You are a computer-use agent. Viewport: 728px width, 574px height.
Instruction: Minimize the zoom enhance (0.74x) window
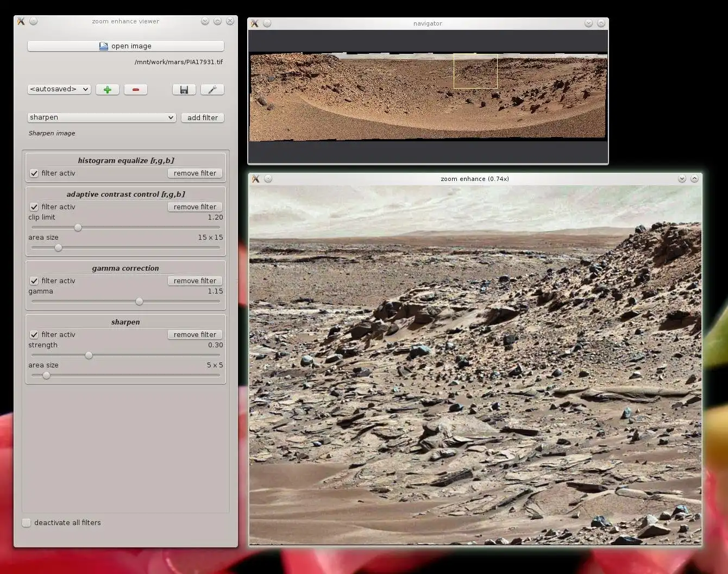point(682,179)
